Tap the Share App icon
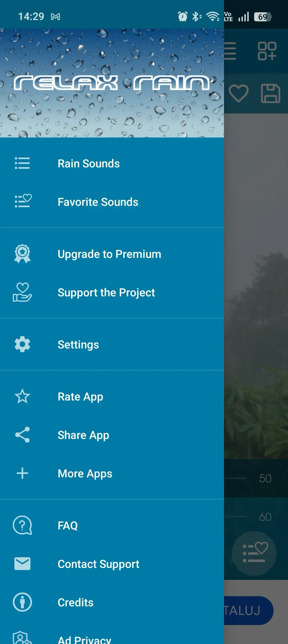The width and height of the screenshot is (288, 644). (x=22, y=435)
